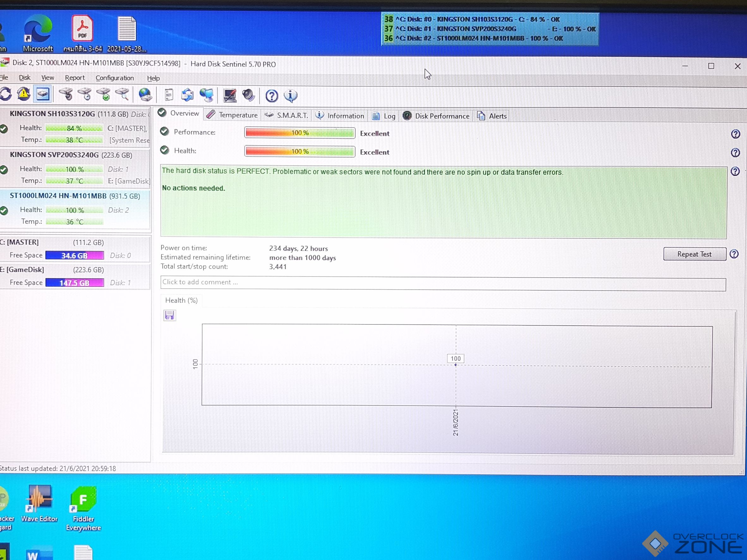Open the Report menu
Viewport: 747px width, 560px height.
(75, 78)
